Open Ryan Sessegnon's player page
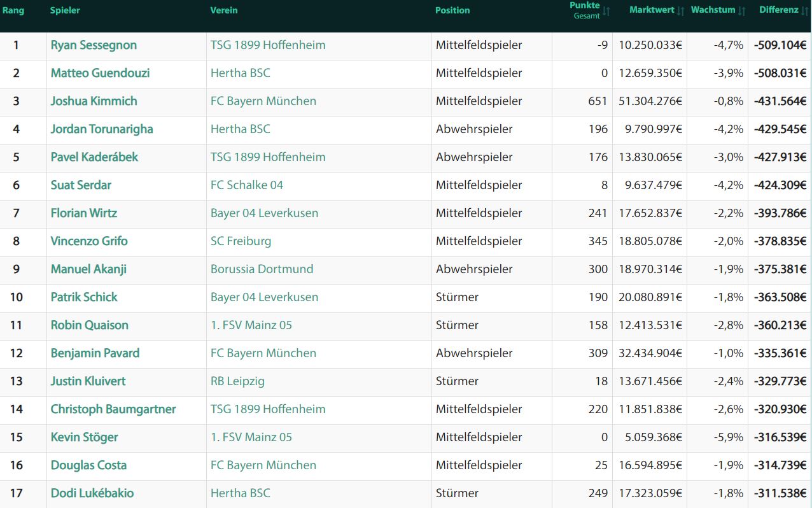 click(x=94, y=45)
